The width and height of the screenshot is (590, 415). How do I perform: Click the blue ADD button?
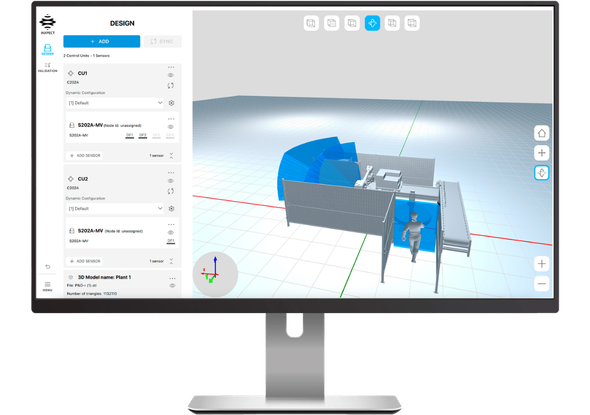pos(102,41)
